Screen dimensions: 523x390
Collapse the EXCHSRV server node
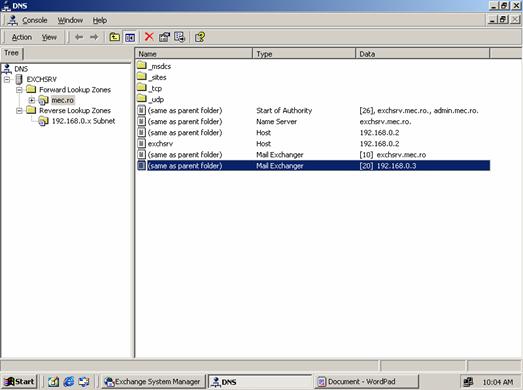(7, 79)
